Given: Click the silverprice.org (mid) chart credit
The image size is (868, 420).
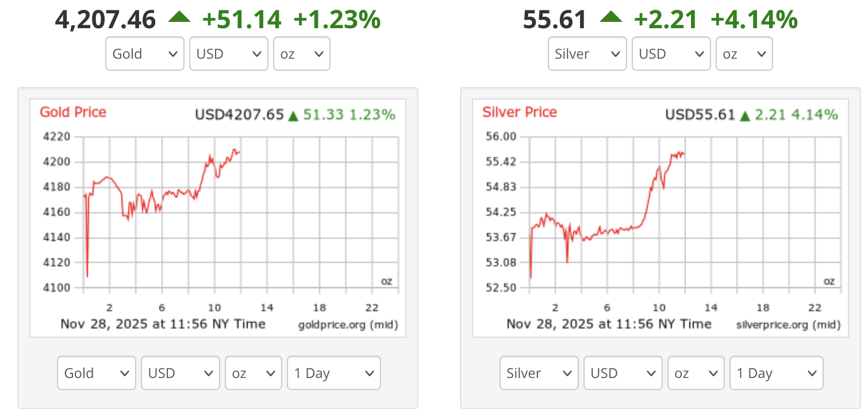Looking at the screenshot, I should coord(788,326).
